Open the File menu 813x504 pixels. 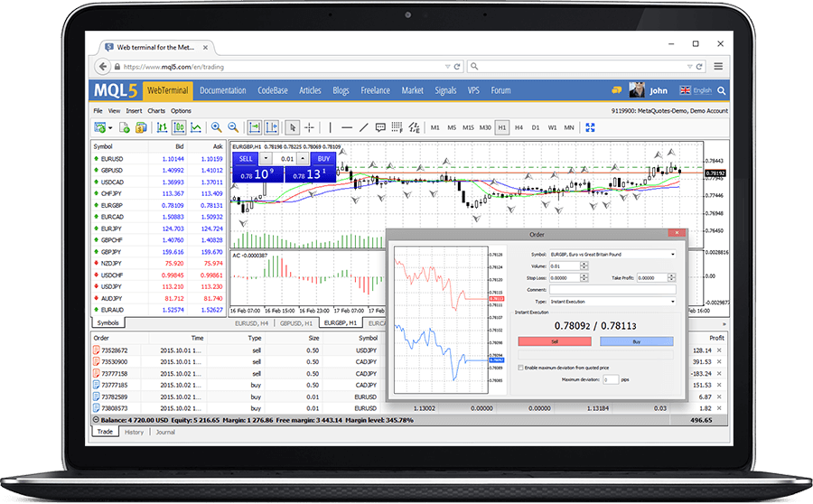tap(98, 111)
